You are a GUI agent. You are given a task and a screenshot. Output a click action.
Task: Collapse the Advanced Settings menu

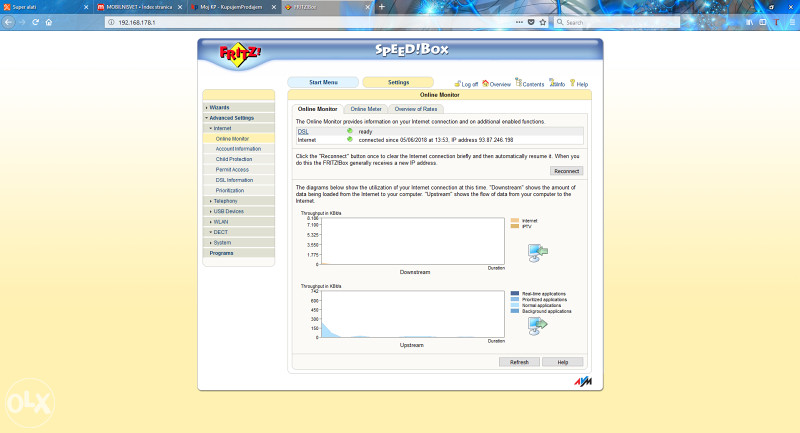pyautogui.click(x=239, y=118)
